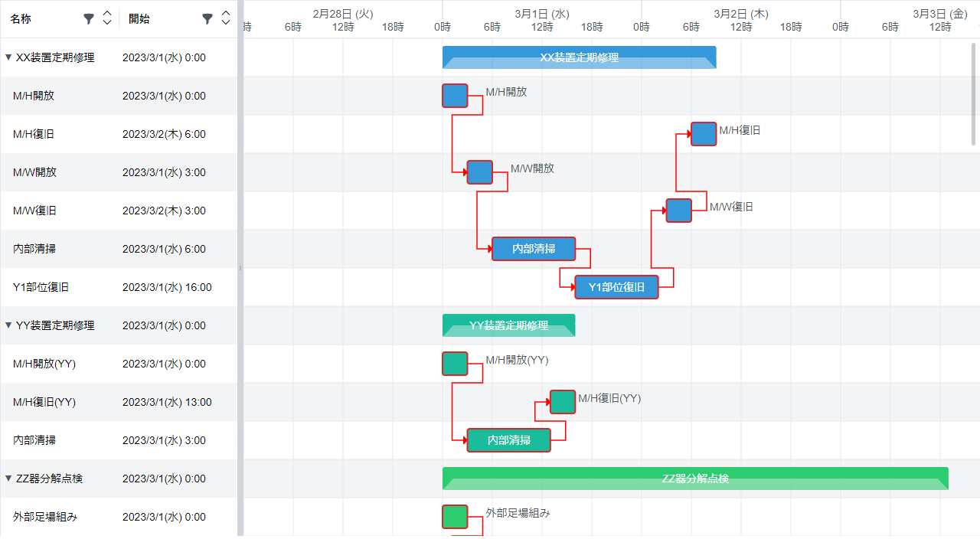The image size is (980, 539).
Task: Open the filter for the 開始 column
Action: point(207,18)
